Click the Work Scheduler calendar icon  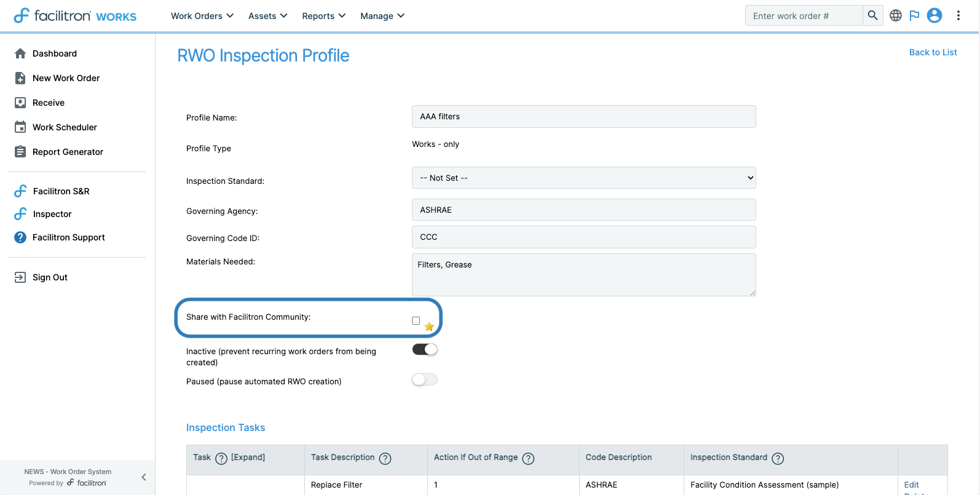coord(20,127)
